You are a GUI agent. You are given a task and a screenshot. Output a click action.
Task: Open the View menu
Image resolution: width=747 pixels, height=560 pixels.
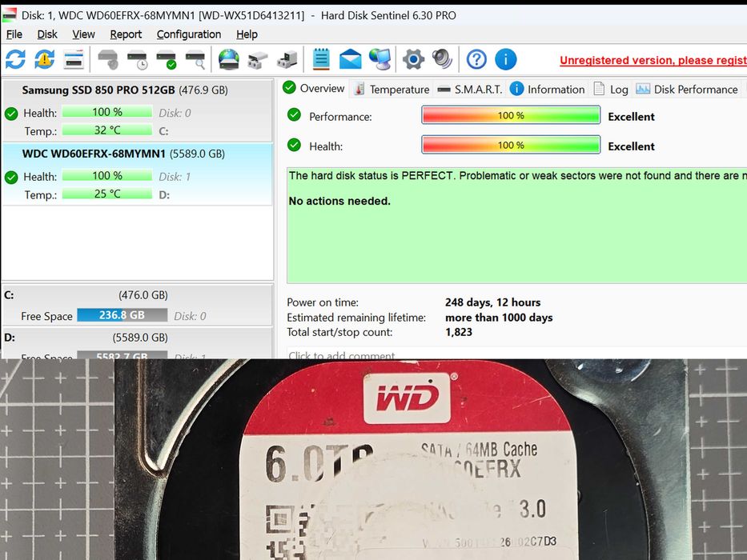83,34
